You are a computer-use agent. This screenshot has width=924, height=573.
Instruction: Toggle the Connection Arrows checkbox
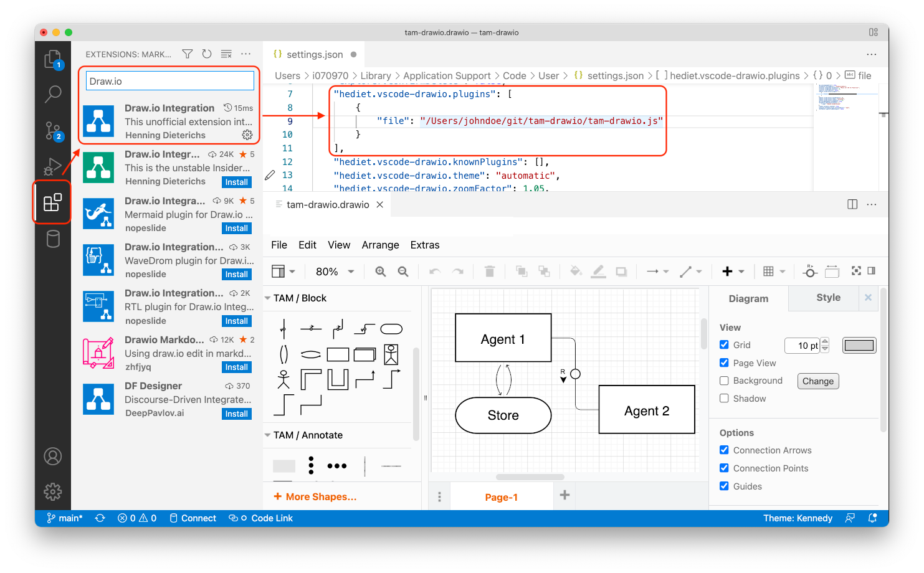724,450
